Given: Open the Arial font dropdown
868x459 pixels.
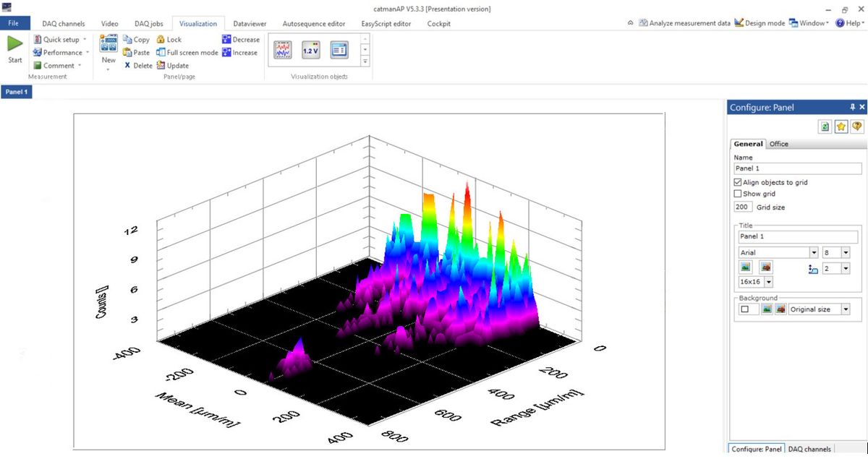Looking at the screenshot, I should pos(814,253).
